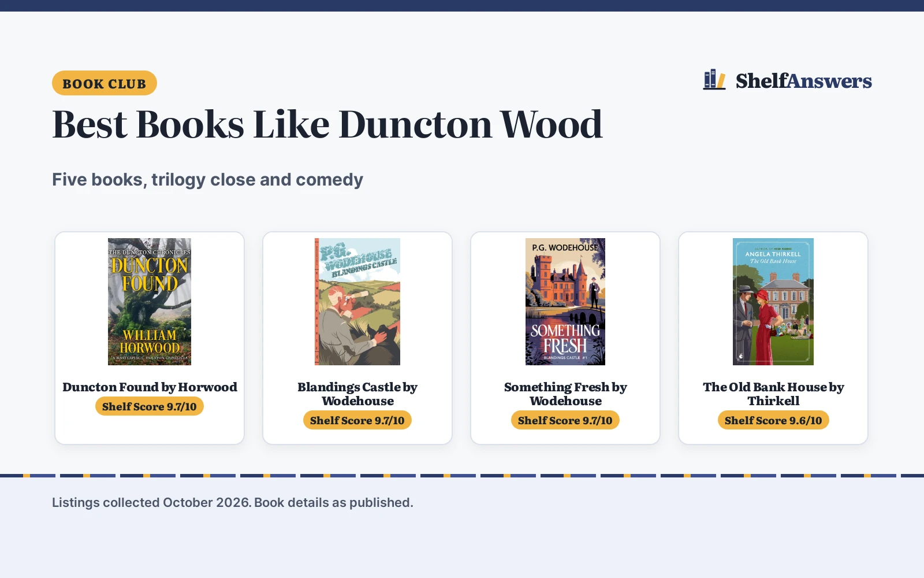Viewport: 924px width, 578px height.
Task: Open the Duncton Found book cover
Action: pos(150,302)
